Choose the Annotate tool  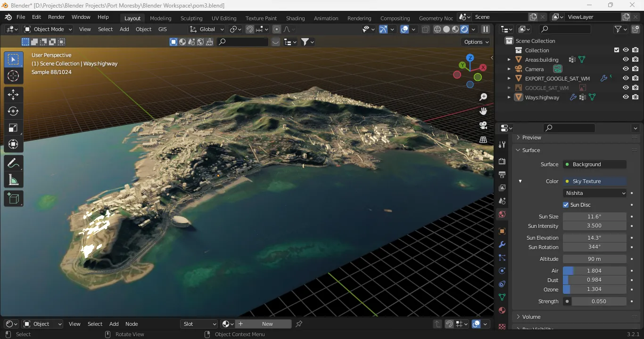coord(13,163)
